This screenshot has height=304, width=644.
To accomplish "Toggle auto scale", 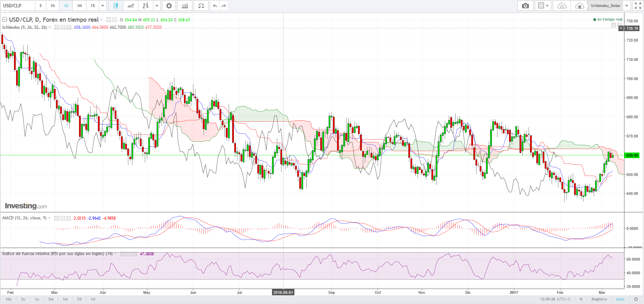I will (620, 299).
